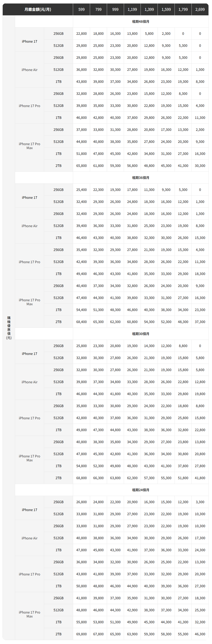Image resolution: width=212 pixels, height=644 pixels.
Task: Click the 2,699 plan column header
Action: coord(200,10)
